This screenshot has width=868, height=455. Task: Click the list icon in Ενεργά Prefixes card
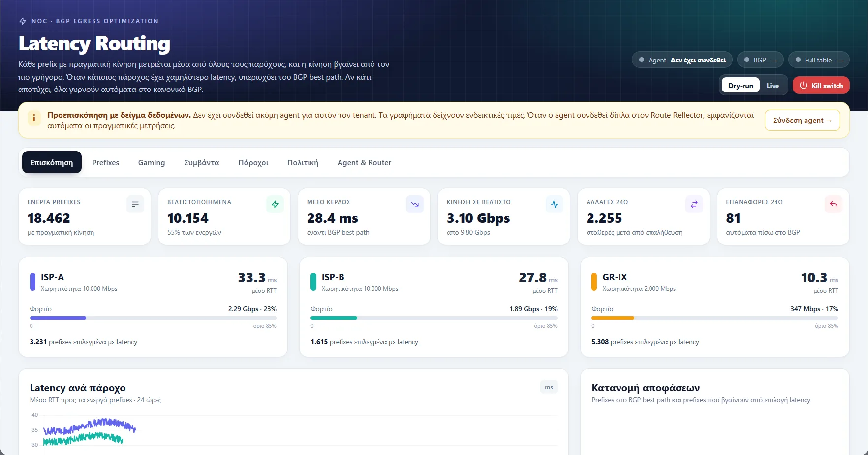click(135, 204)
